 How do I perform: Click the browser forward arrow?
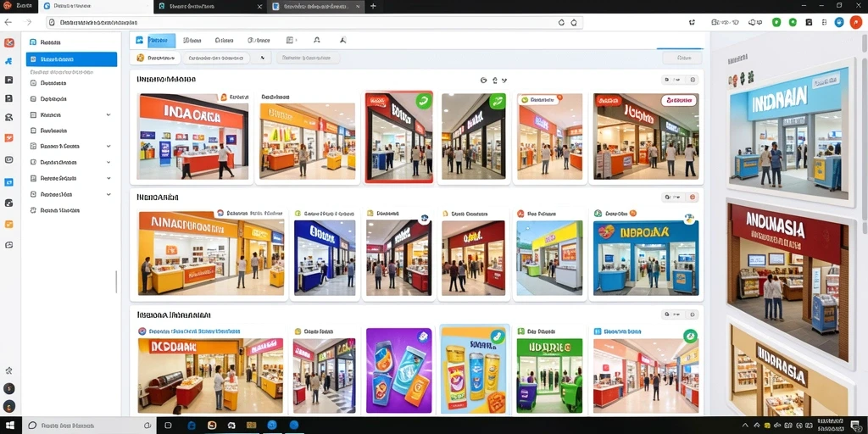click(28, 23)
